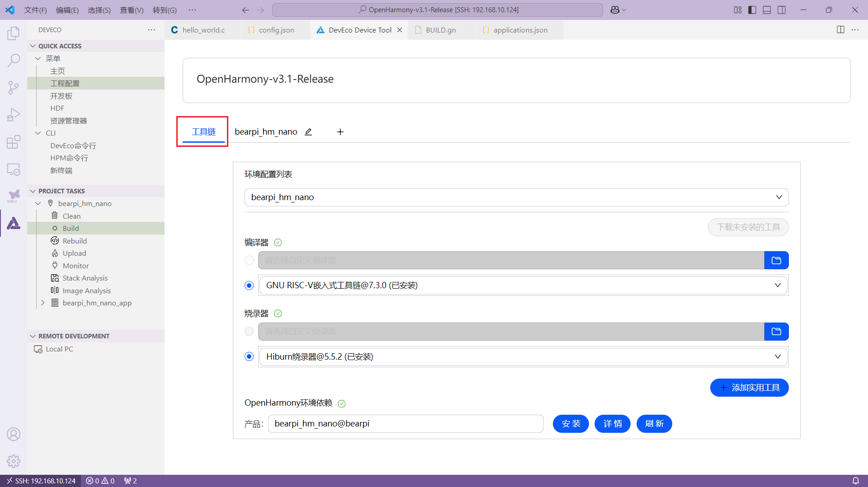Close the DevEco Device Tool tab
The image size is (868, 487).
[x=400, y=30]
